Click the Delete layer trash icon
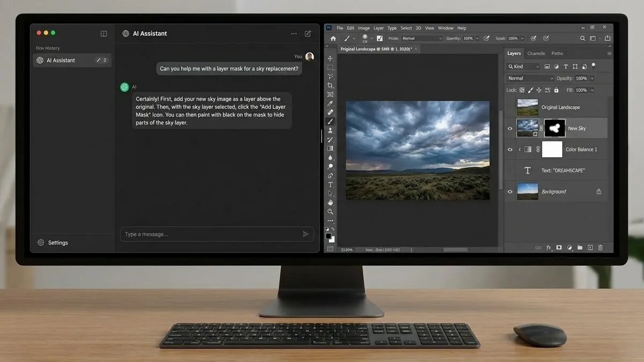Screen dimensions: 644x362 coord(600,247)
